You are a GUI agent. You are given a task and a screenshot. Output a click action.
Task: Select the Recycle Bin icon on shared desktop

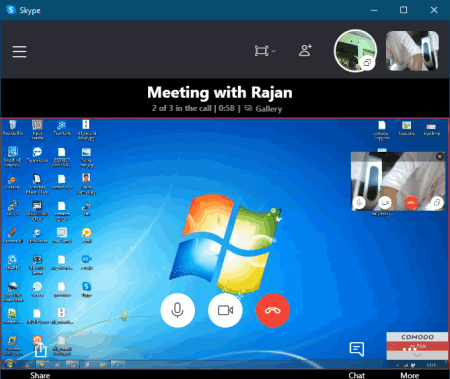click(13, 128)
